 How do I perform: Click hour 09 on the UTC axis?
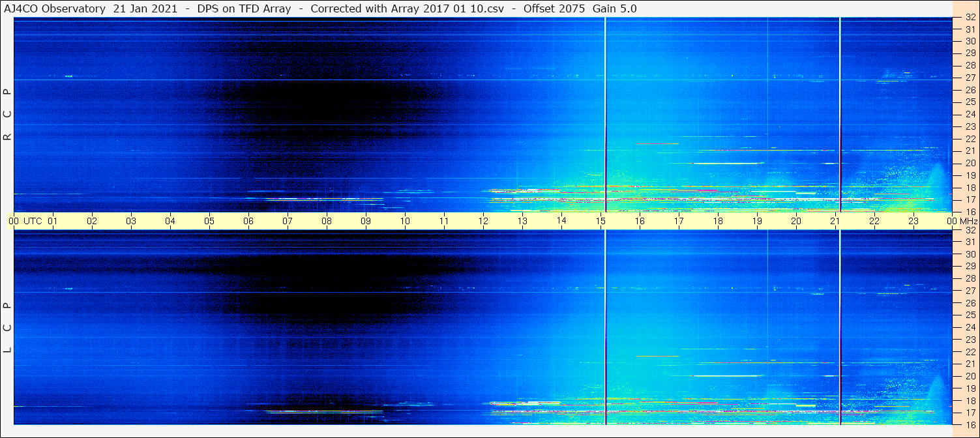(366, 222)
